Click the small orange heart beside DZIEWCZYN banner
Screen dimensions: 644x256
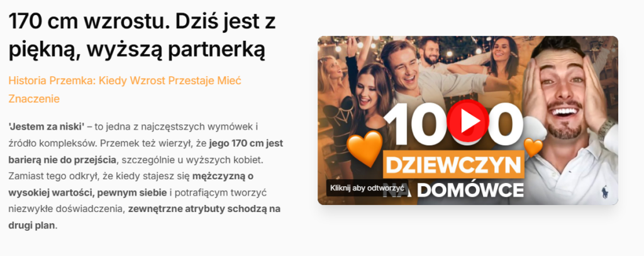coord(534,148)
